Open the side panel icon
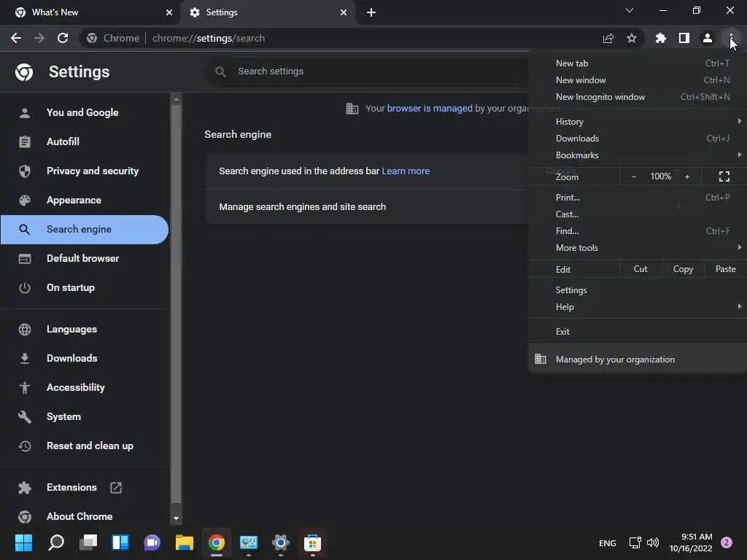 (684, 38)
